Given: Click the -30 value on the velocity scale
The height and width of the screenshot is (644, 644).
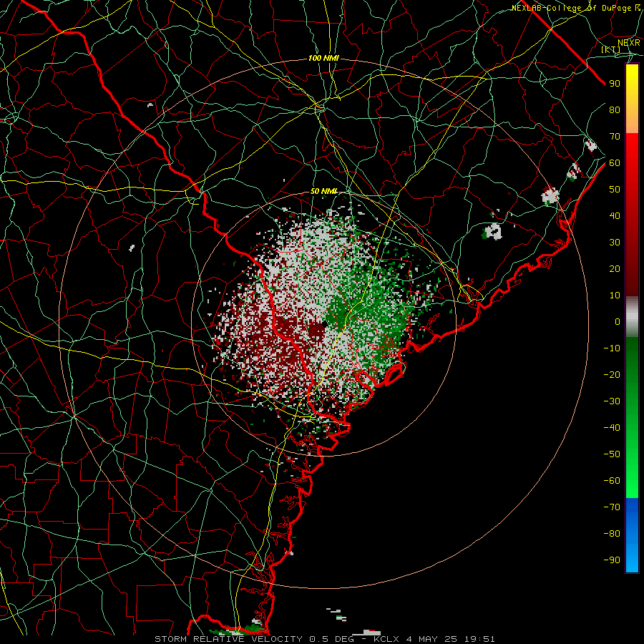Looking at the screenshot, I should [612, 401].
